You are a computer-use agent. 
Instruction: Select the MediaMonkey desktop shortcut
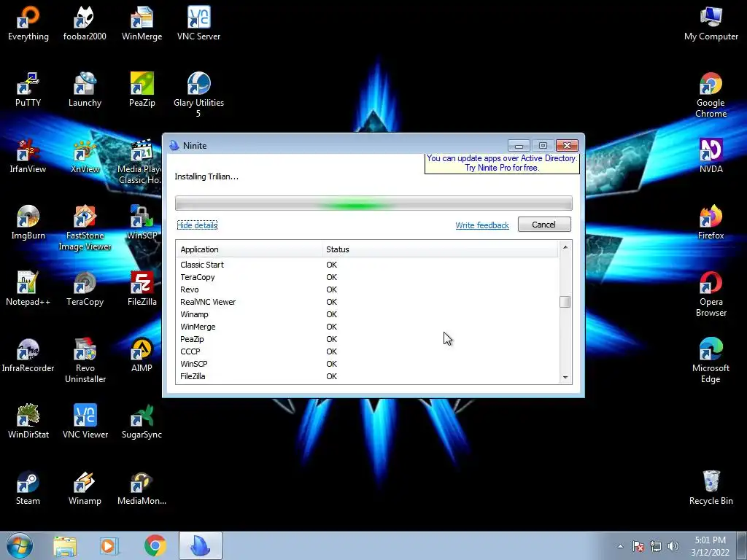(142, 488)
